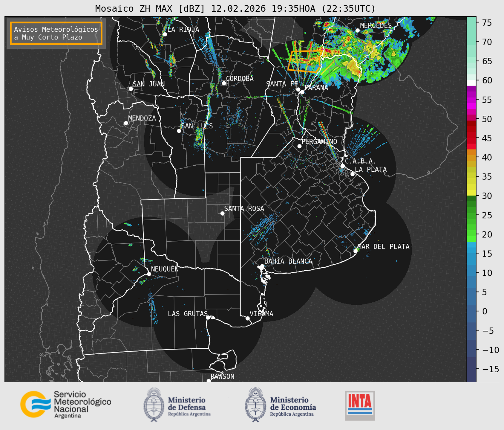Click the Bahía Blanca marker dot

[x=262, y=266]
